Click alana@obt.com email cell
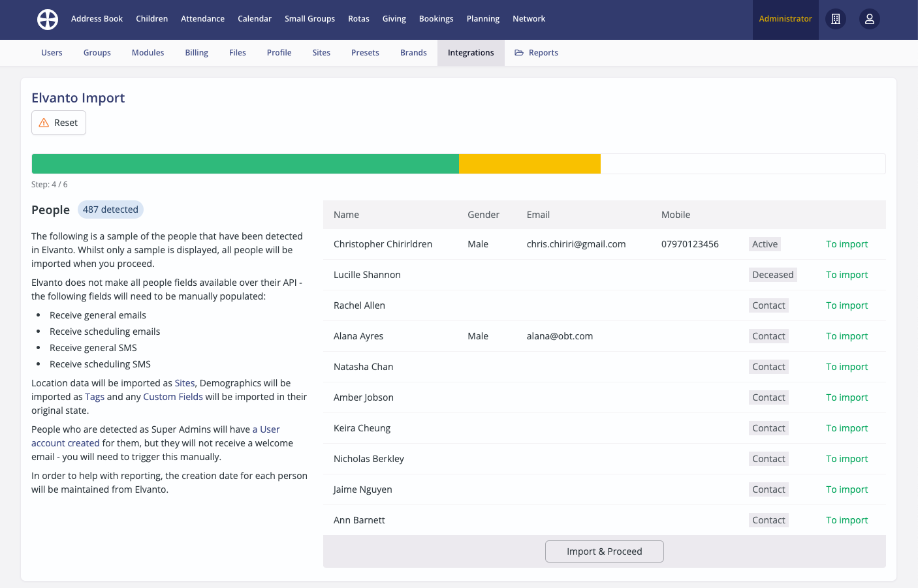Viewport: 918px width, 588px height. (x=560, y=336)
